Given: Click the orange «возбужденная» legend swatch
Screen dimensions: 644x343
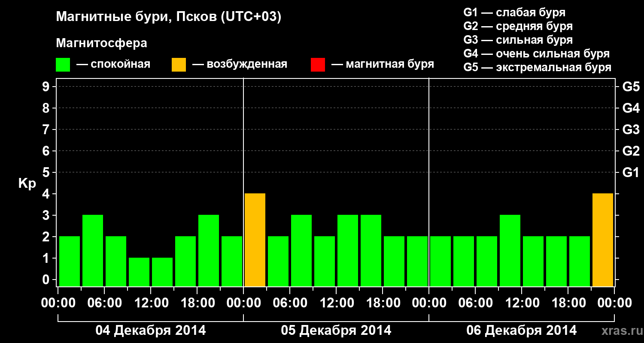Looking at the screenshot, I should coord(179,65).
